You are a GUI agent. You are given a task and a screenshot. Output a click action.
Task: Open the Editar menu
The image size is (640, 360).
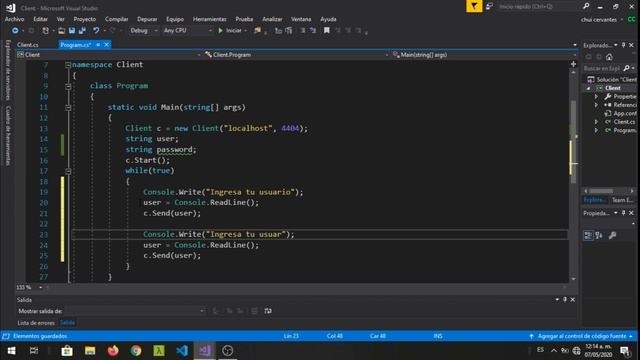(40, 19)
